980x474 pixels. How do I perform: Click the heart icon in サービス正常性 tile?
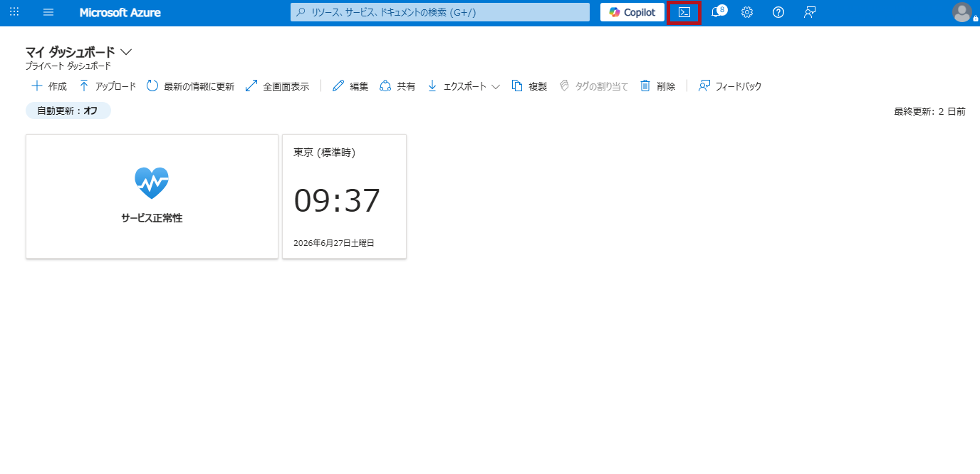[152, 183]
